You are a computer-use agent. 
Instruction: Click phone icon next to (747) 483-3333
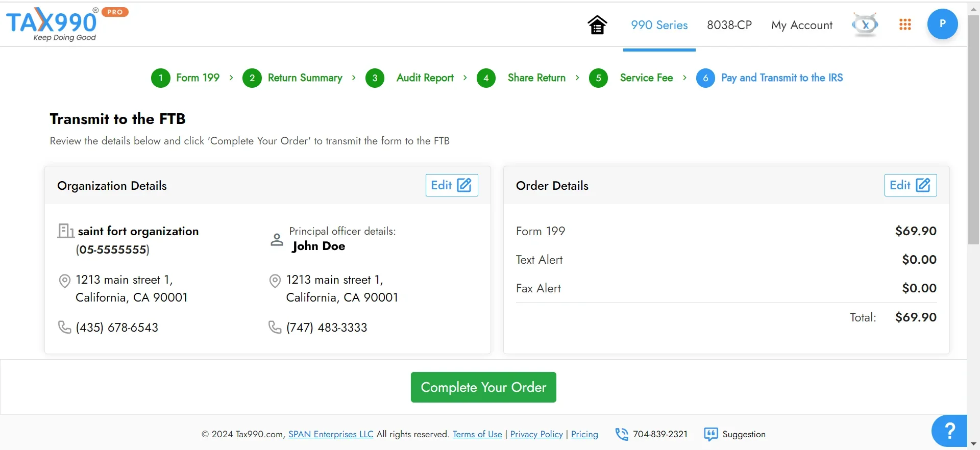pyautogui.click(x=275, y=327)
